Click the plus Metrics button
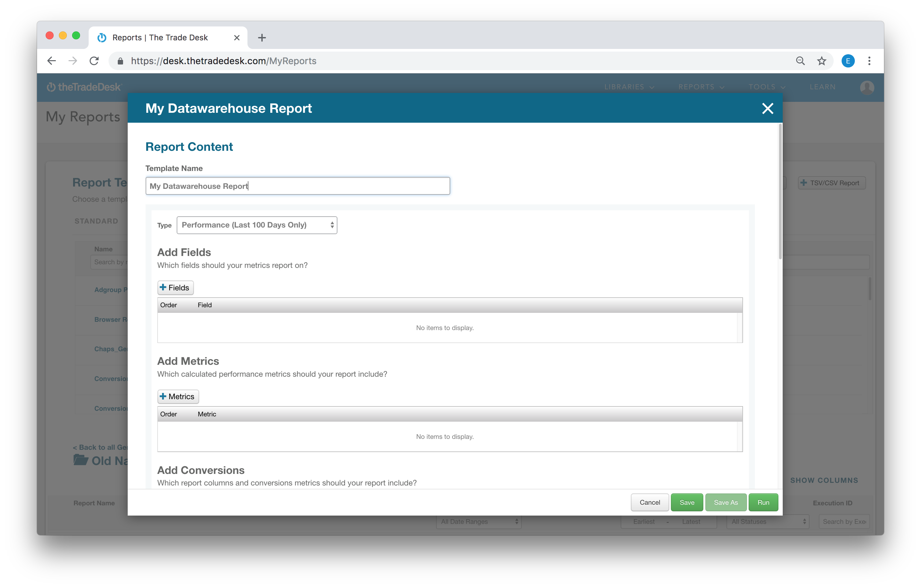 pos(178,397)
